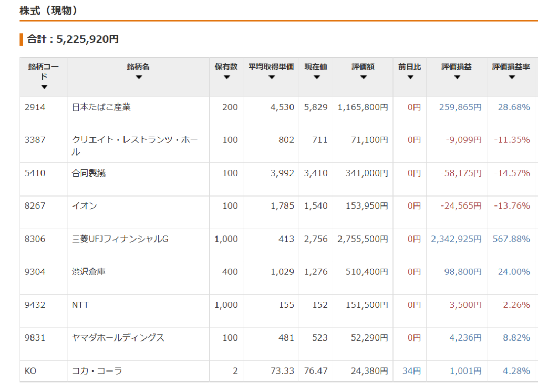Image resolution: width=538 pixels, height=392 pixels.
Task: Sort table by 平均取得単価 arrow
Action: coord(271,77)
